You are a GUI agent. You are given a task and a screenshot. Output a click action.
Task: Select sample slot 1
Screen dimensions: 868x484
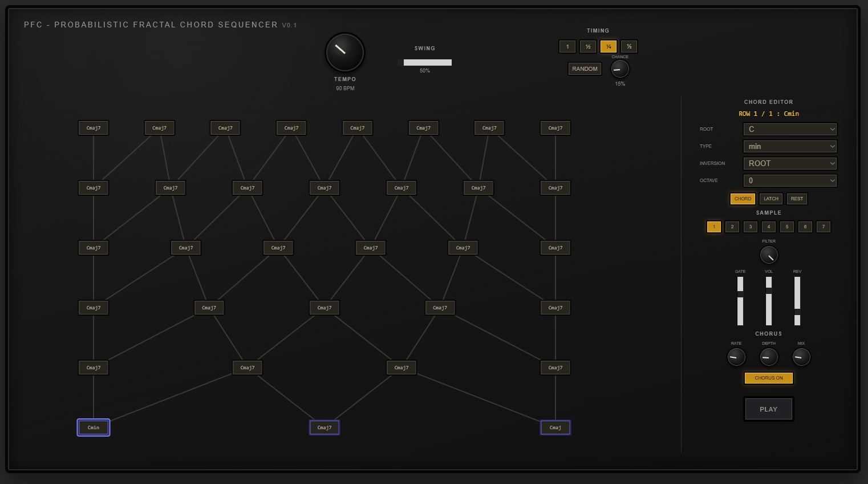714,227
